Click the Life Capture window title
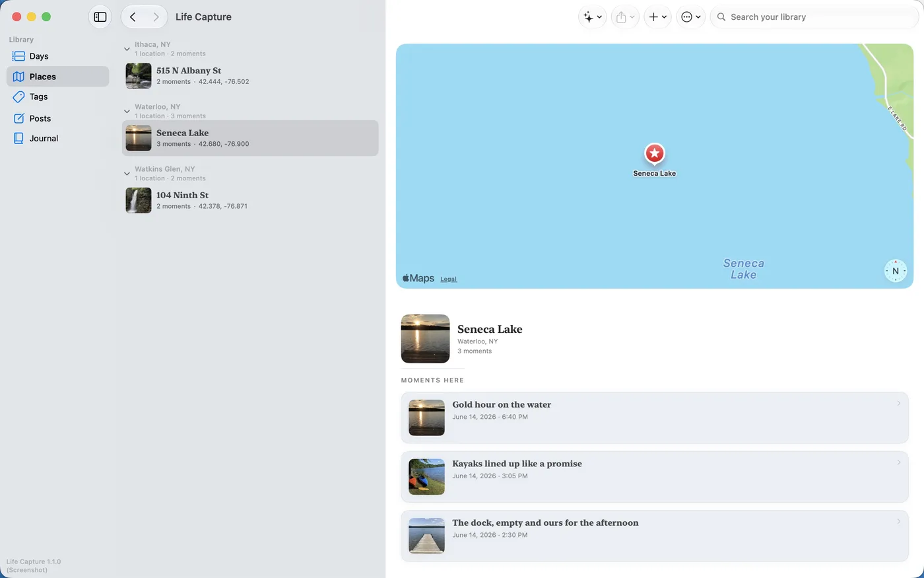924x578 pixels. coord(203,17)
